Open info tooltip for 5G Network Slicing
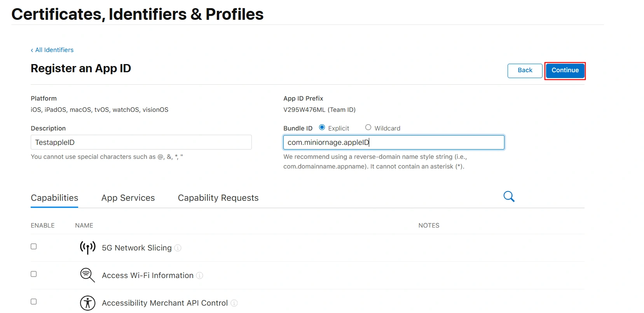The image size is (644, 313). (178, 248)
